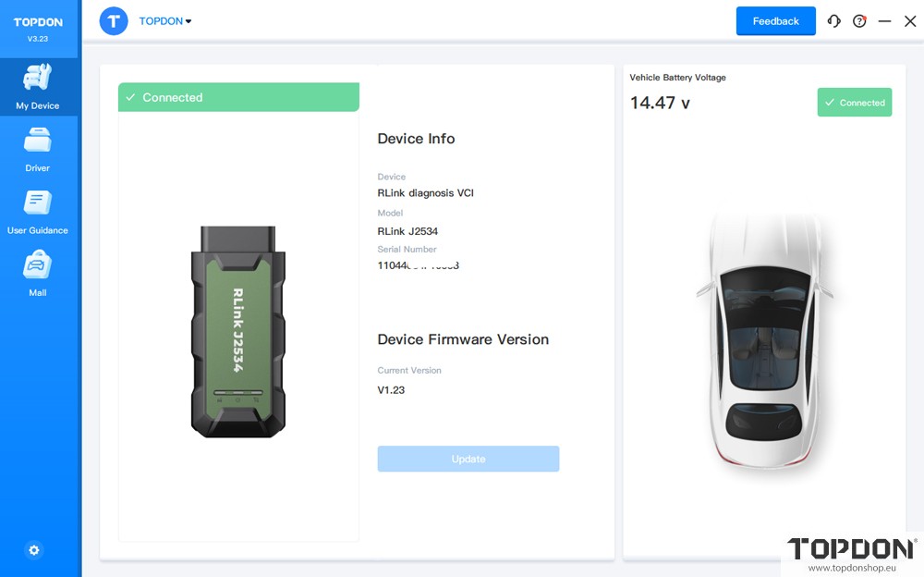Click the Update firmware button

(x=468, y=459)
